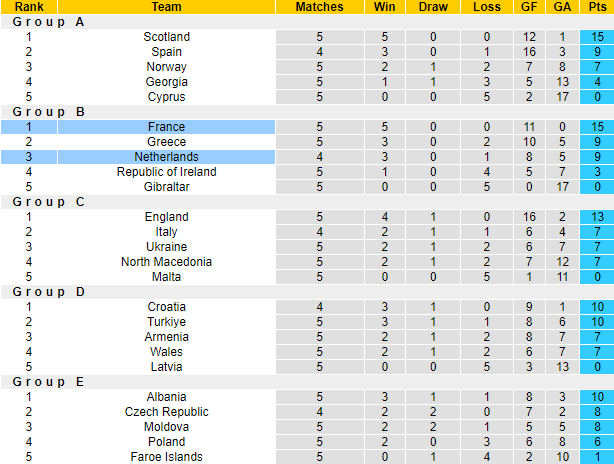Open the England team entry
The image size is (614, 464).
point(166,217)
